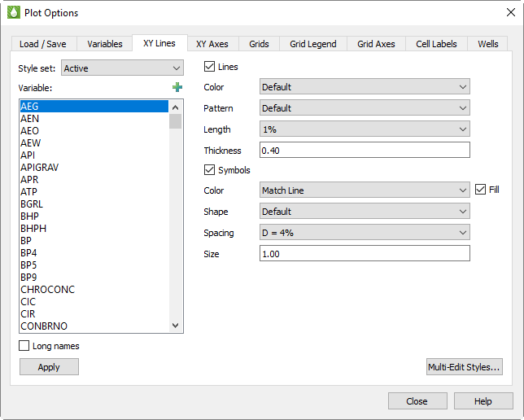
Task: Open the Shape dropdown
Action: pos(365,211)
